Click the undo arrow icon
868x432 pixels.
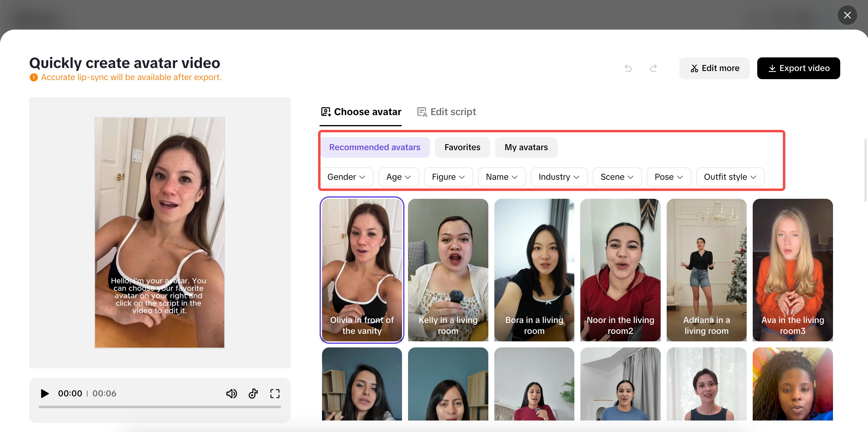pos(628,68)
